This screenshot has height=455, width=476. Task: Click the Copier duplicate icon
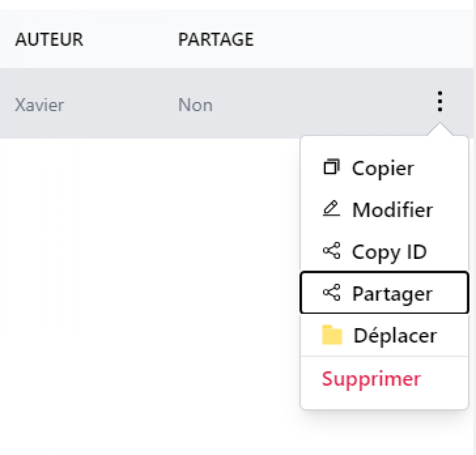click(x=331, y=167)
